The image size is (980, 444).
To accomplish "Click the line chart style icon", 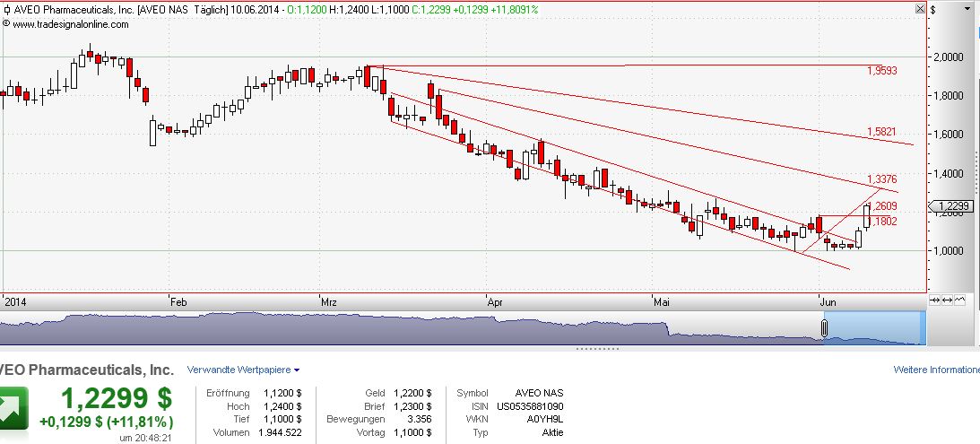I will pyautogui.click(x=960, y=300).
